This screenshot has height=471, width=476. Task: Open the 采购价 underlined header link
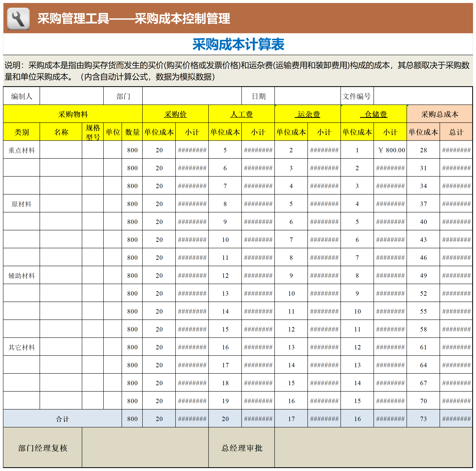tap(176, 114)
